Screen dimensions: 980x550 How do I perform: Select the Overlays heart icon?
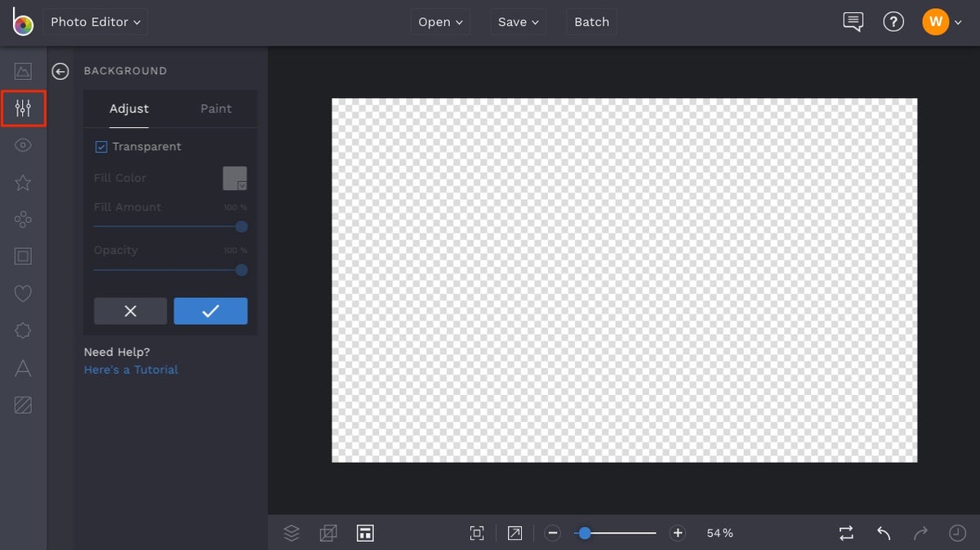23,293
